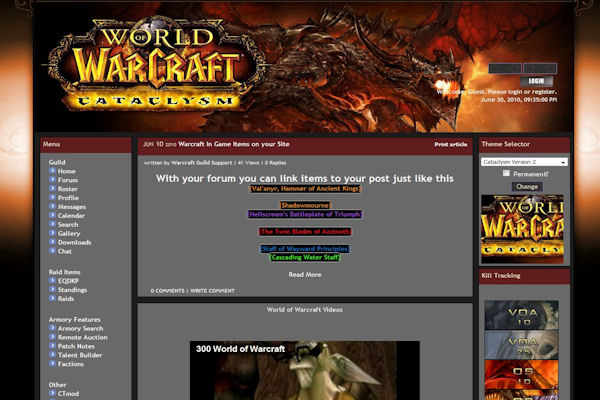Go to the Forum page

[x=68, y=180]
